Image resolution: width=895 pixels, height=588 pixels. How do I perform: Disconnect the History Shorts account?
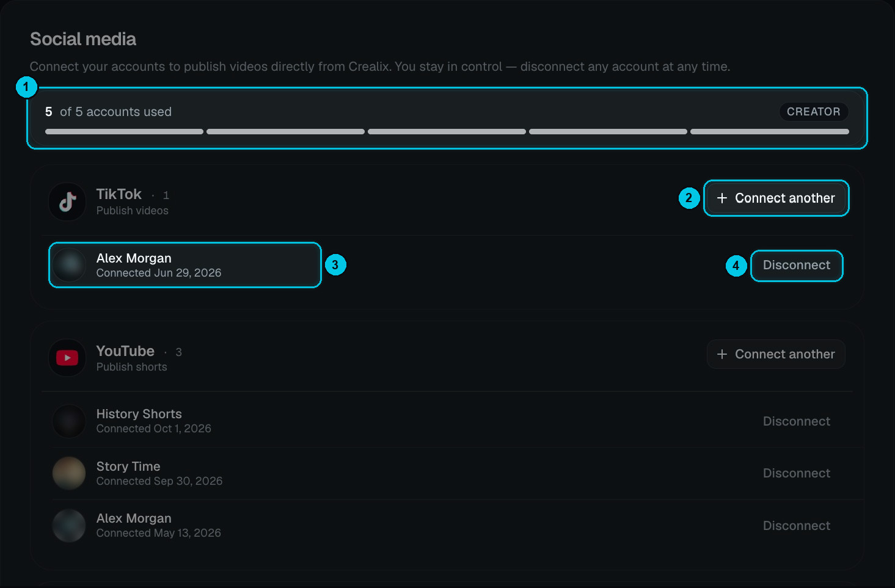point(797,421)
